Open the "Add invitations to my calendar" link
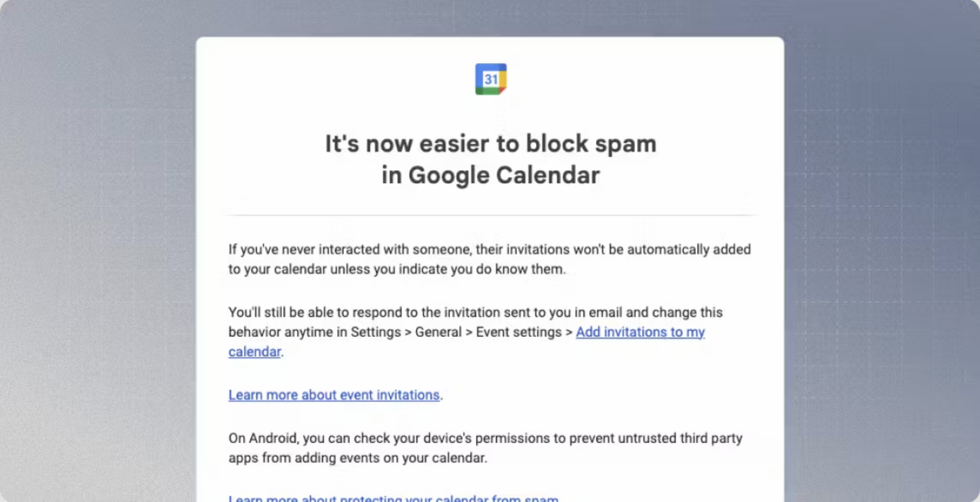 click(x=640, y=332)
